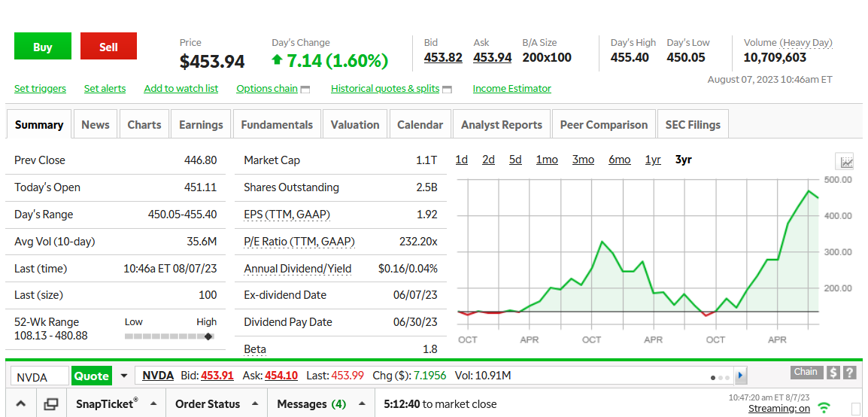This screenshot has height=417, width=868.
Task: Click the 52-Wk Range low-high slider marker
Action: [x=208, y=336]
